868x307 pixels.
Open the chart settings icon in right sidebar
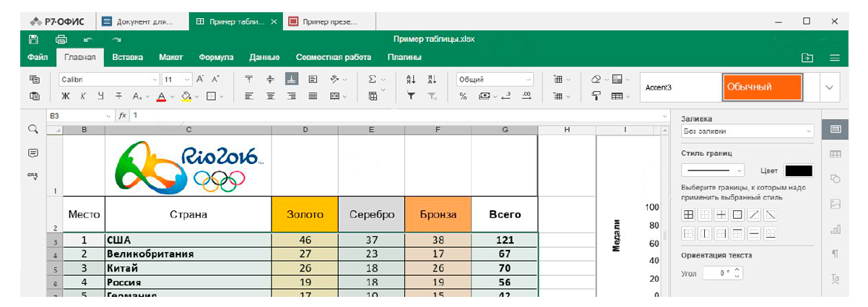tap(835, 229)
